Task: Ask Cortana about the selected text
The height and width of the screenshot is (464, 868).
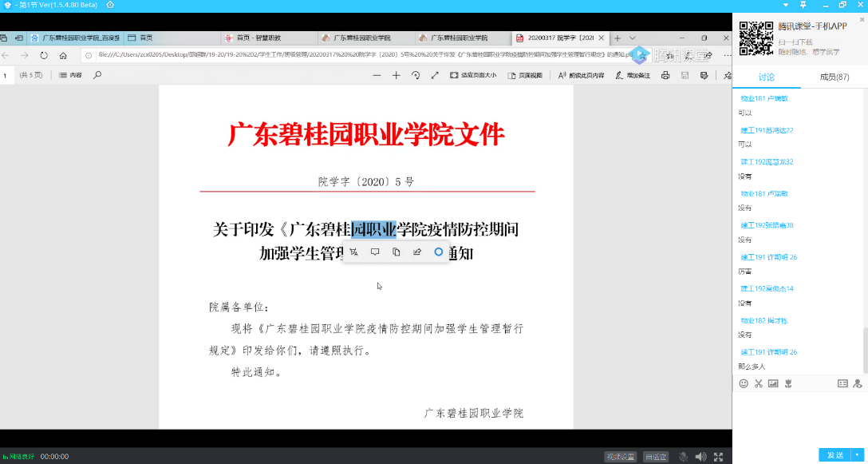Action: click(438, 252)
